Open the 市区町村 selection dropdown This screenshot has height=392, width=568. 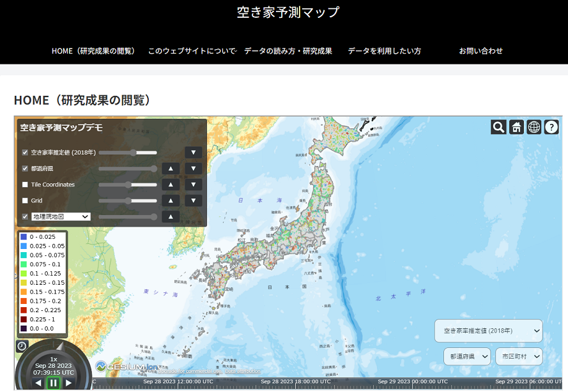click(x=519, y=356)
